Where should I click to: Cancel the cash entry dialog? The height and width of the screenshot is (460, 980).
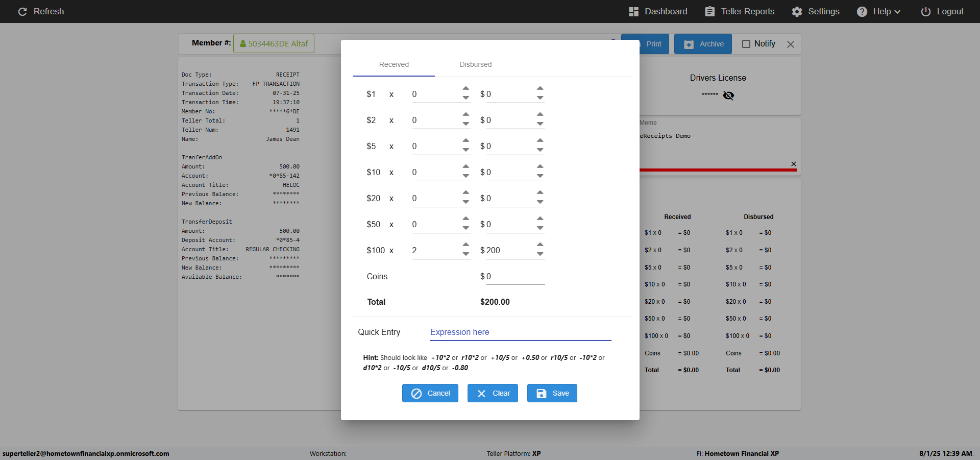(x=430, y=393)
